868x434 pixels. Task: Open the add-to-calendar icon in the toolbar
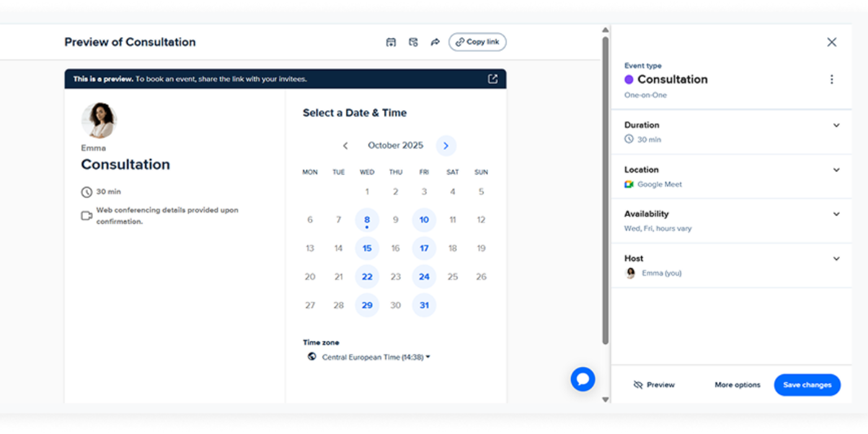[391, 42]
